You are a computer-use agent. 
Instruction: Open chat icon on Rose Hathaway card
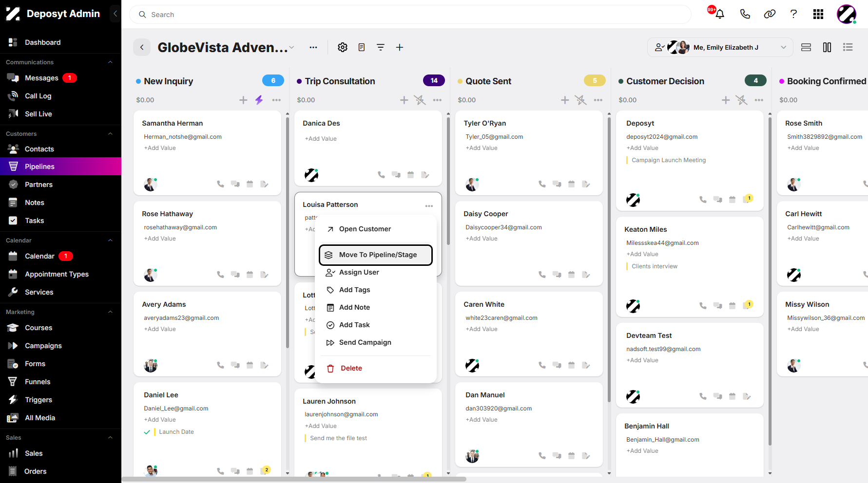point(235,275)
